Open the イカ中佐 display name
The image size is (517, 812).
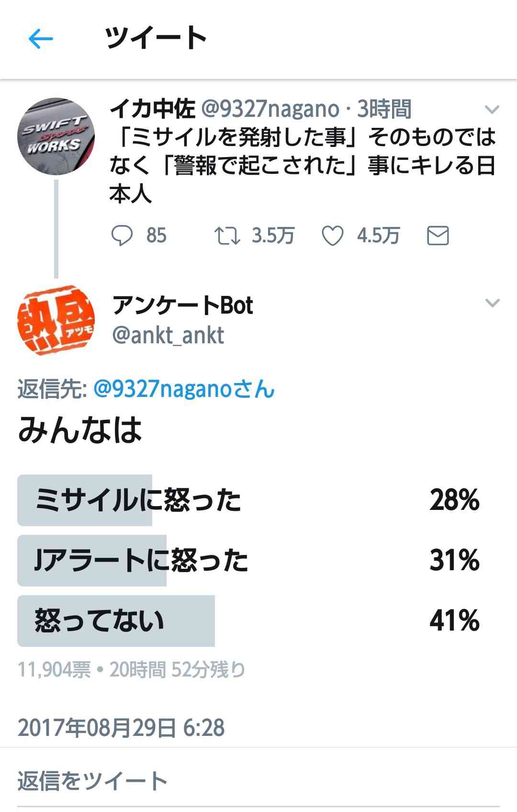[153, 110]
